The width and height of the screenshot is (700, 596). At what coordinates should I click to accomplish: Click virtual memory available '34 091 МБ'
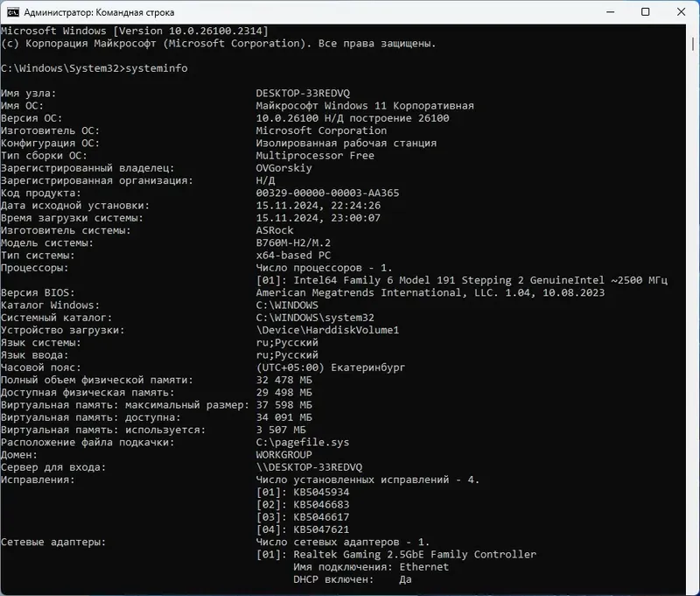coord(283,417)
